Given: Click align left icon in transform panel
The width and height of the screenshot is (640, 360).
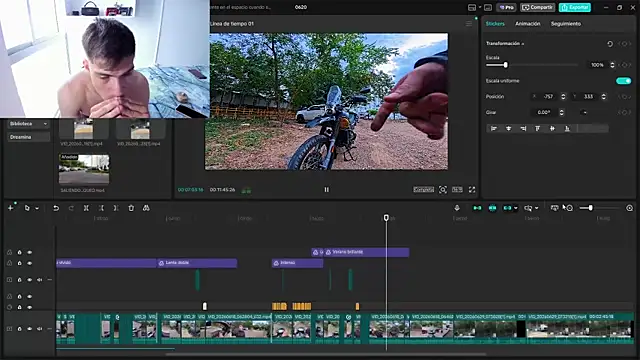Looking at the screenshot, I should (493, 129).
